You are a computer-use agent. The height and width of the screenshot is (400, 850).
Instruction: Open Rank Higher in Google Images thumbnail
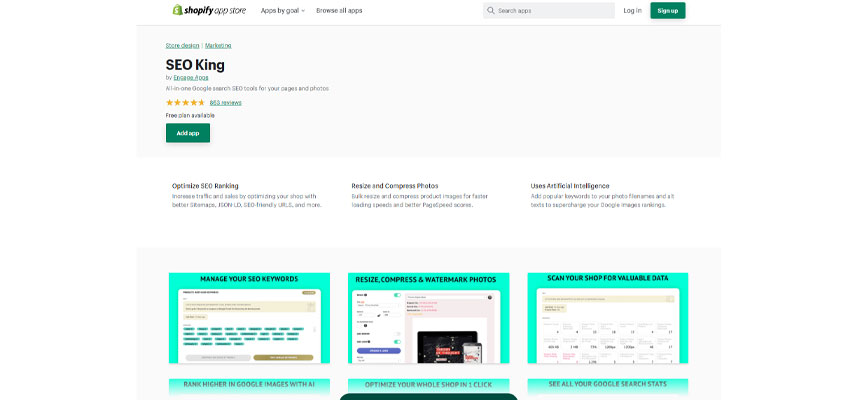(x=249, y=389)
